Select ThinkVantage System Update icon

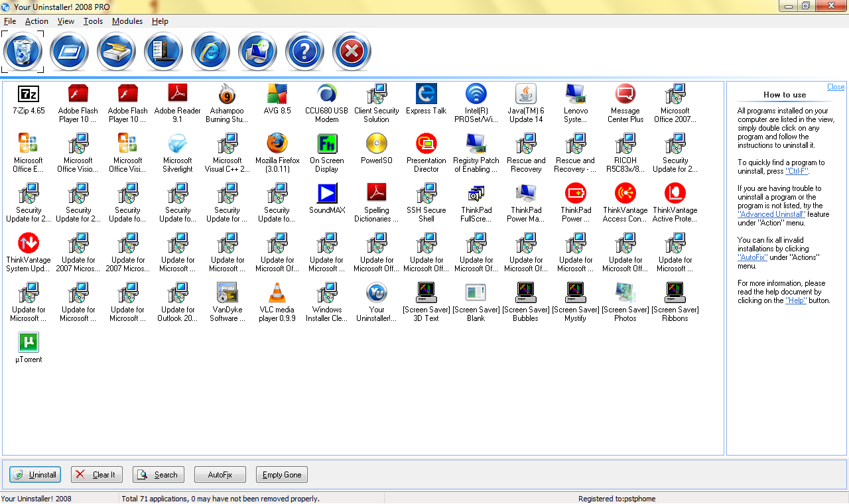[x=29, y=243]
